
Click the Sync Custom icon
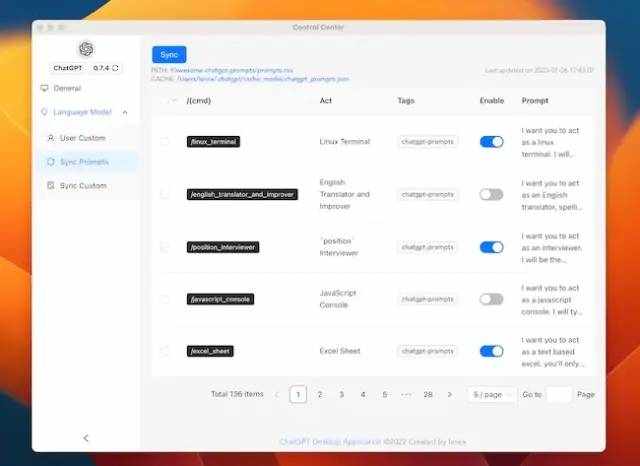(51, 186)
